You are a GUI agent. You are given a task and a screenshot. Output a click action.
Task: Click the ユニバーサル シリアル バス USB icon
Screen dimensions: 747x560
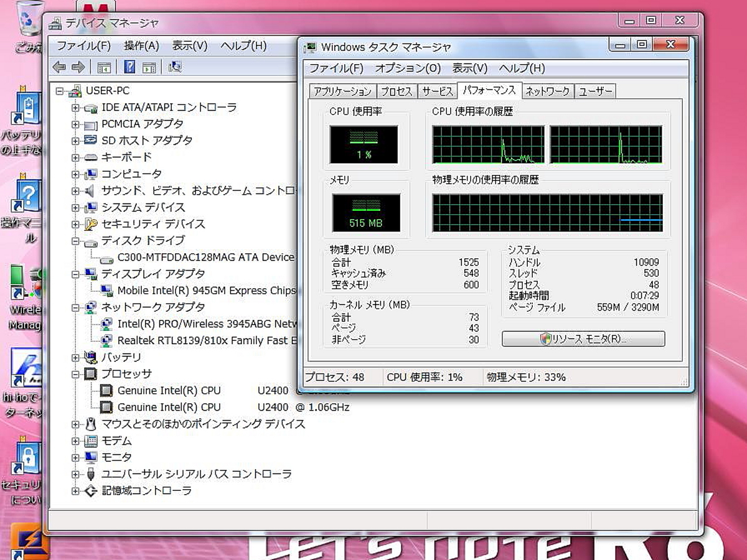pos(91,474)
